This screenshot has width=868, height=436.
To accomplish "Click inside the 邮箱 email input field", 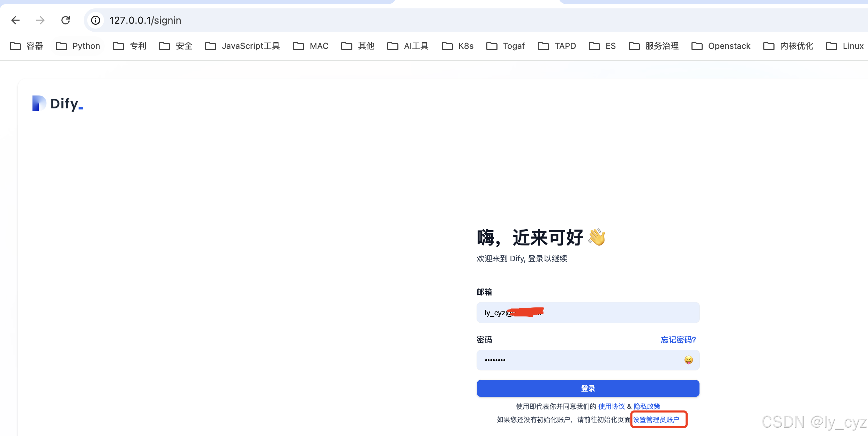I will pos(588,313).
